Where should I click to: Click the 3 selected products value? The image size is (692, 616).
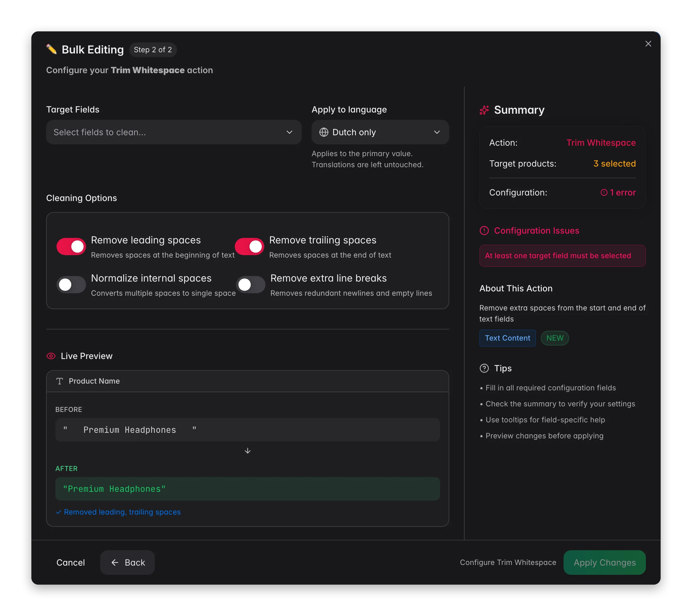pyautogui.click(x=615, y=164)
